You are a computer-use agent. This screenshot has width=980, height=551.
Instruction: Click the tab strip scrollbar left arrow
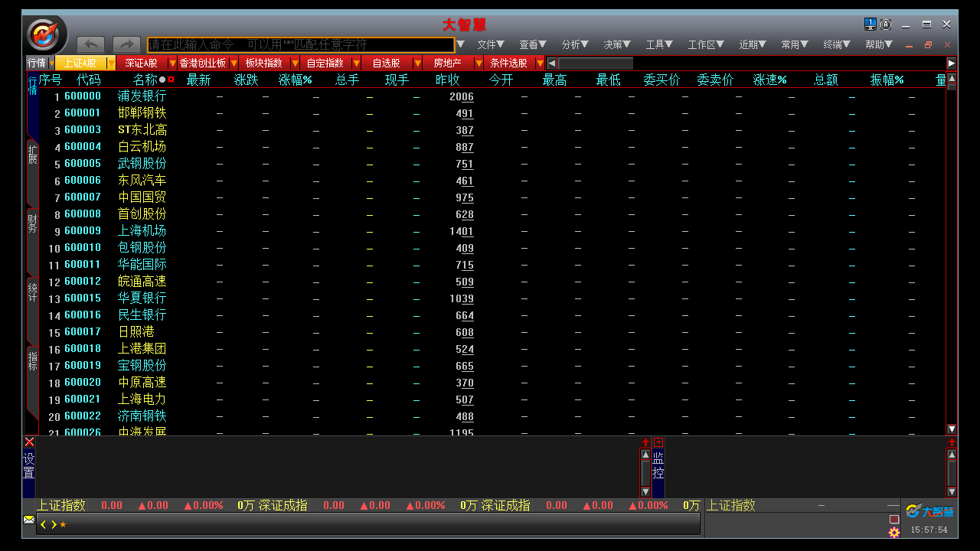(x=552, y=63)
